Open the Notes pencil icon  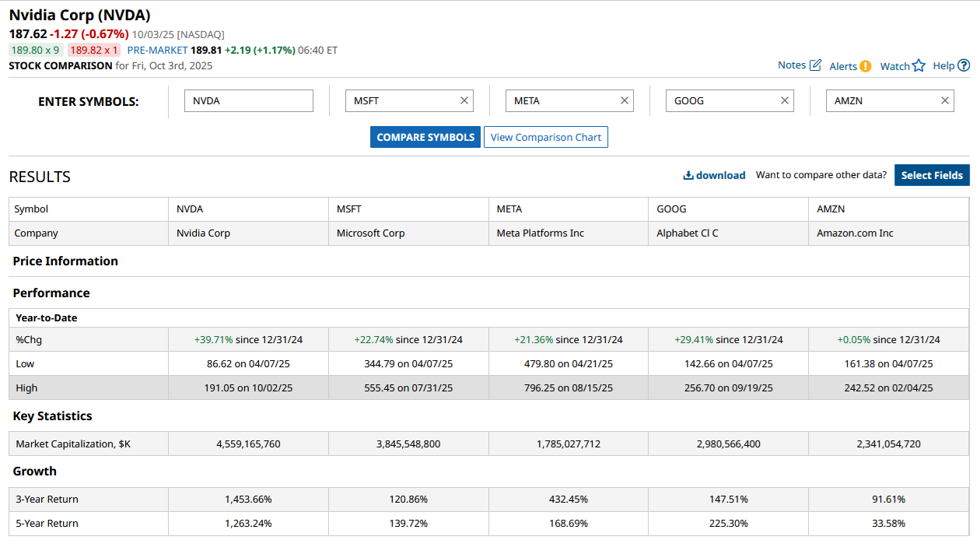pyautogui.click(x=815, y=65)
